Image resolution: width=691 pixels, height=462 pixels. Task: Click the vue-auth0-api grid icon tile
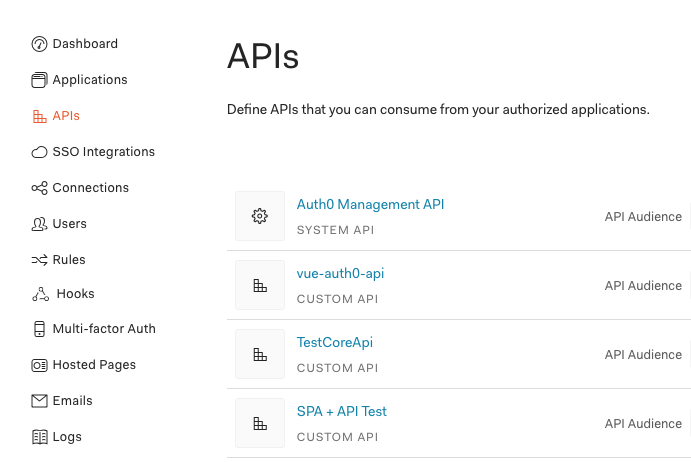click(260, 285)
